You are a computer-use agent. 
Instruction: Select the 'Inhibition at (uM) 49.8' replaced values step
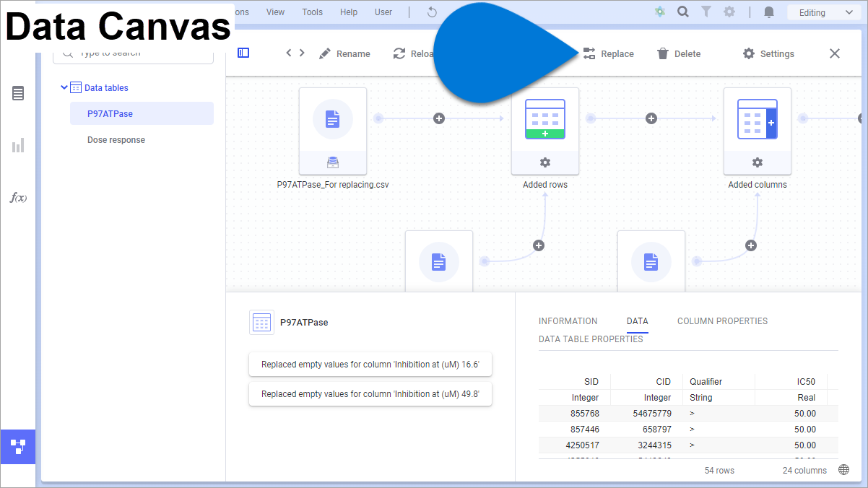pyautogui.click(x=370, y=394)
